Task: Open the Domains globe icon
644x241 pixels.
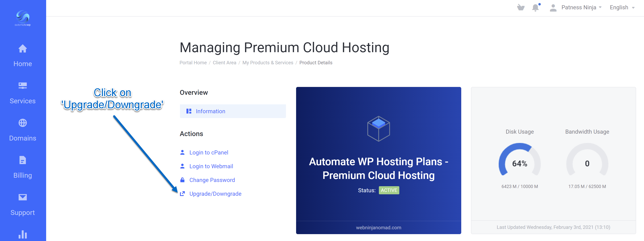Action: point(22,123)
